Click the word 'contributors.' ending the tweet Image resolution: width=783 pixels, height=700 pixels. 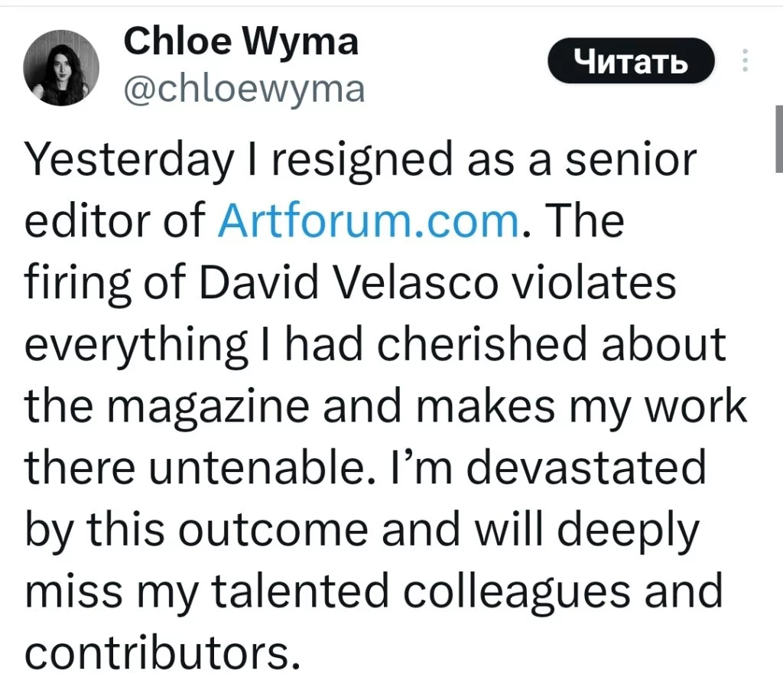click(163, 653)
